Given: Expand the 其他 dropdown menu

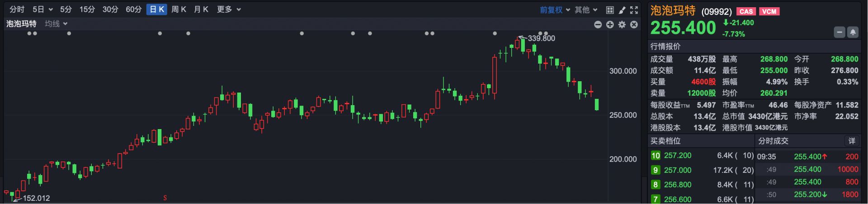Looking at the screenshot, I should pos(586,10).
